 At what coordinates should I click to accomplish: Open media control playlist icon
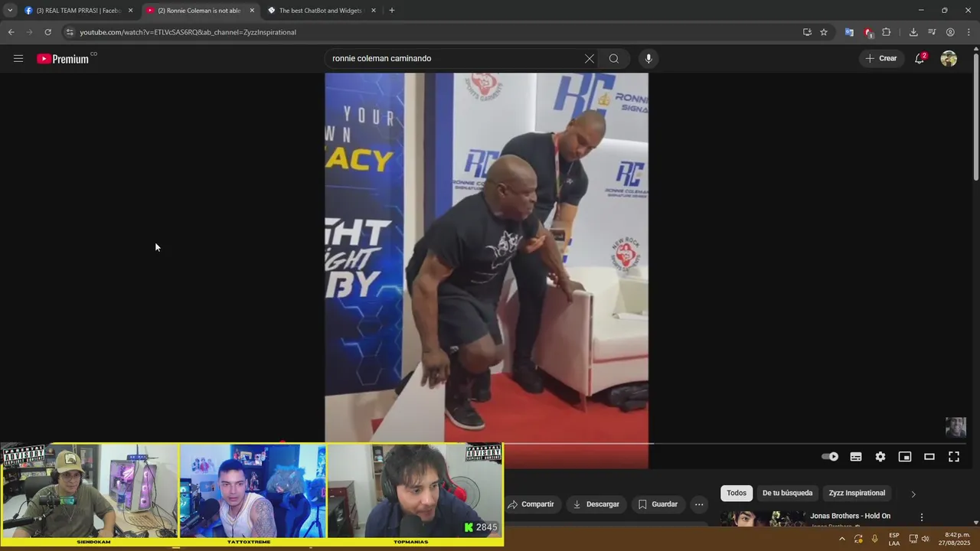[932, 32]
